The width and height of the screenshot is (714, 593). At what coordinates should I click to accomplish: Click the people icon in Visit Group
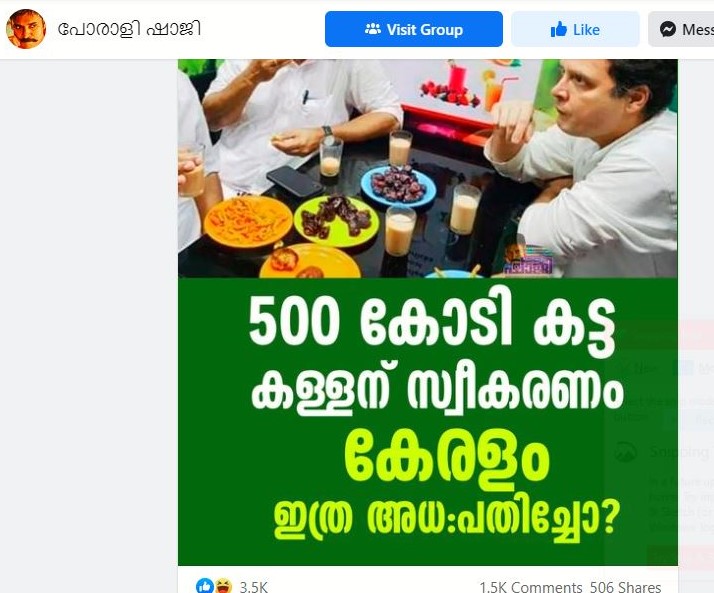coord(373,30)
